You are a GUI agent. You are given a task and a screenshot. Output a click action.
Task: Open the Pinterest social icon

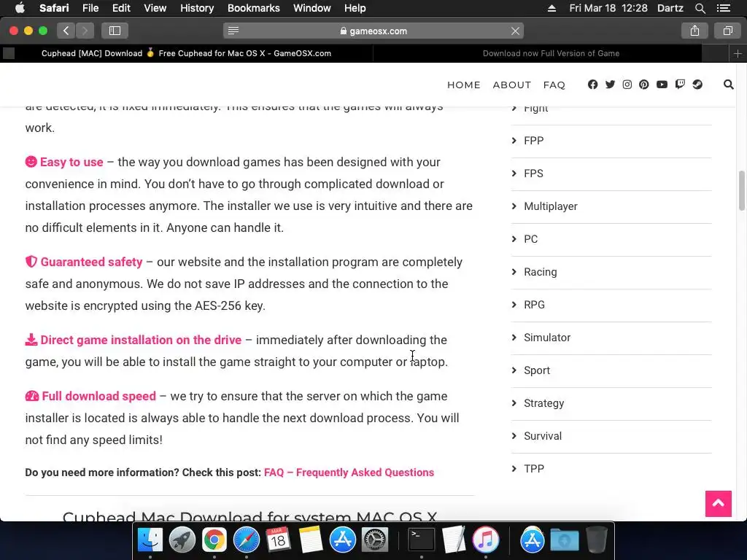point(643,85)
